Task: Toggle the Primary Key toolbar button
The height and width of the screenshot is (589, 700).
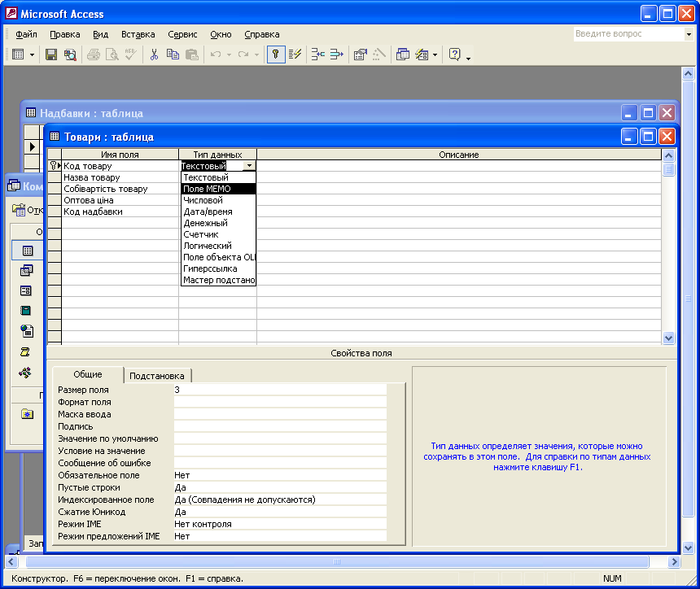Action: pyautogui.click(x=276, y=55)
